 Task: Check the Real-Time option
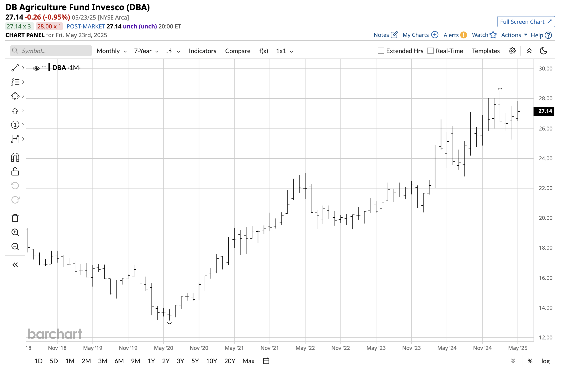(x=431, y=51)
